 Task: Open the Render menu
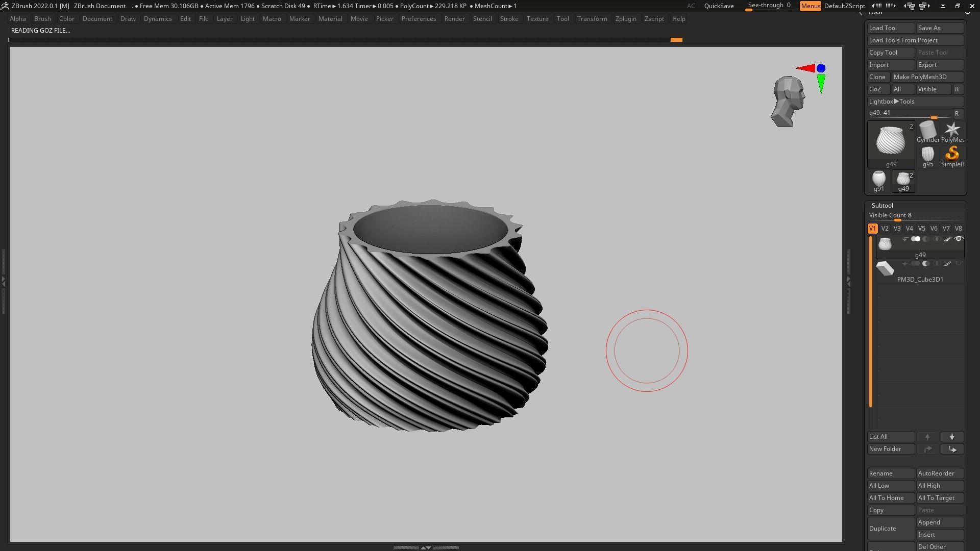click(454, 19)
